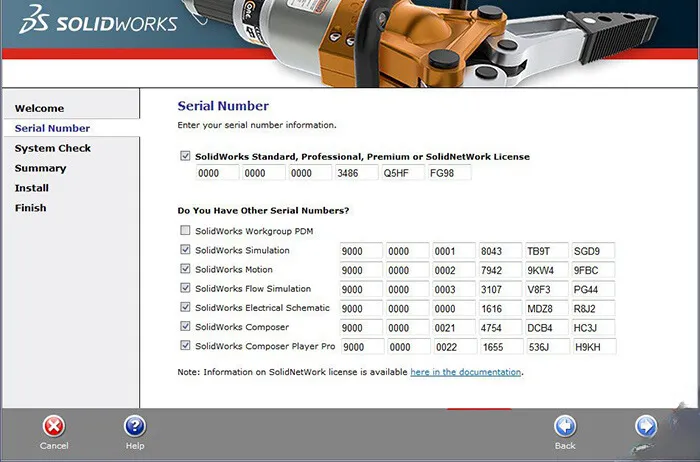Enable SolidWorks Workgroup PDM checkbox
Image resolution: width=700 pixels, height=462 pixels.
185,230
